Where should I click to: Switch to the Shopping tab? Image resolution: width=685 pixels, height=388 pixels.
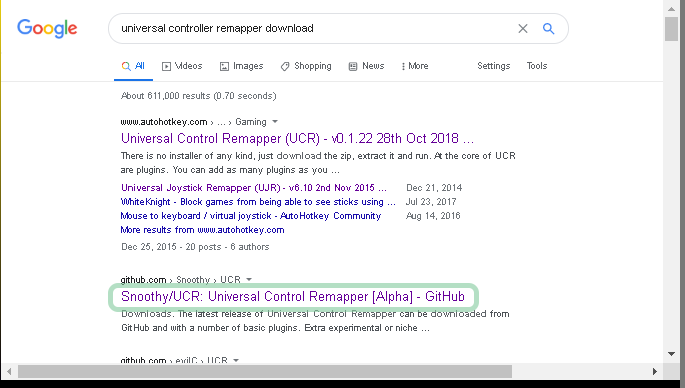[x=306, y=66]
